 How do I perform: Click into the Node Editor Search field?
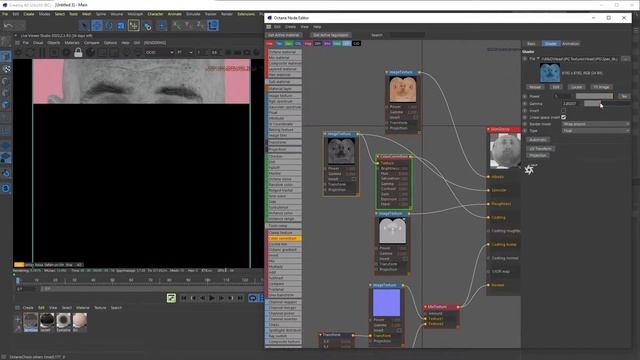pyautogui.click(x=407, y=35)
